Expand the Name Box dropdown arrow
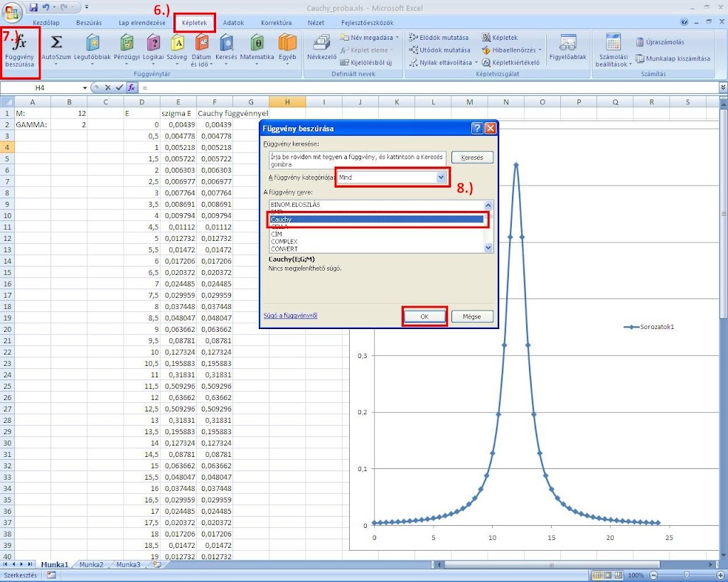This screenshot has width=728, height=582. click(85, 87)
